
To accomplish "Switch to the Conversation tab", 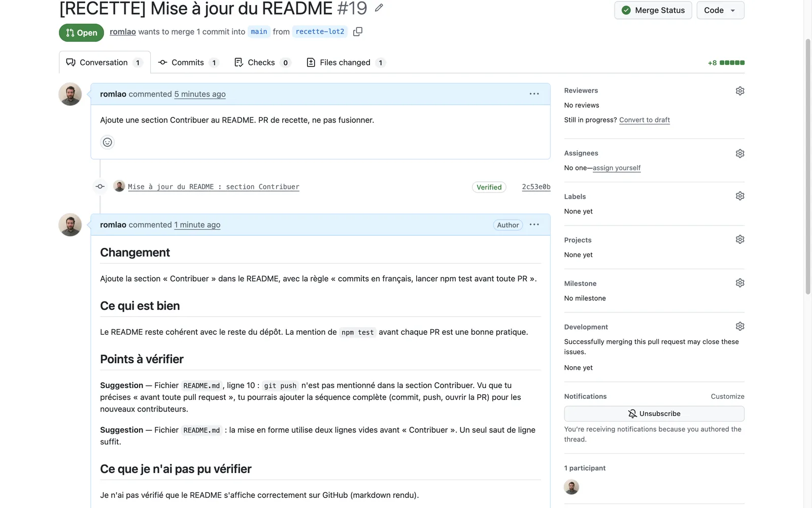I will click(x=105, y=62).
